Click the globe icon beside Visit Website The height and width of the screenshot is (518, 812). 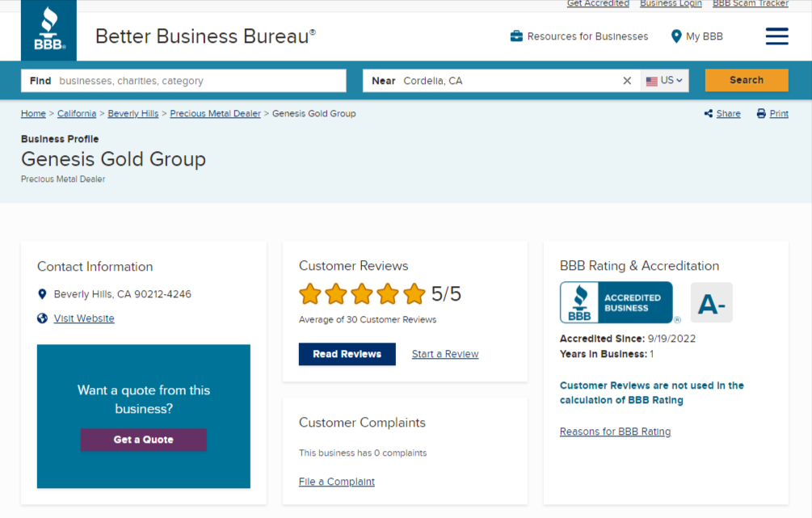(x=43, y=318)
